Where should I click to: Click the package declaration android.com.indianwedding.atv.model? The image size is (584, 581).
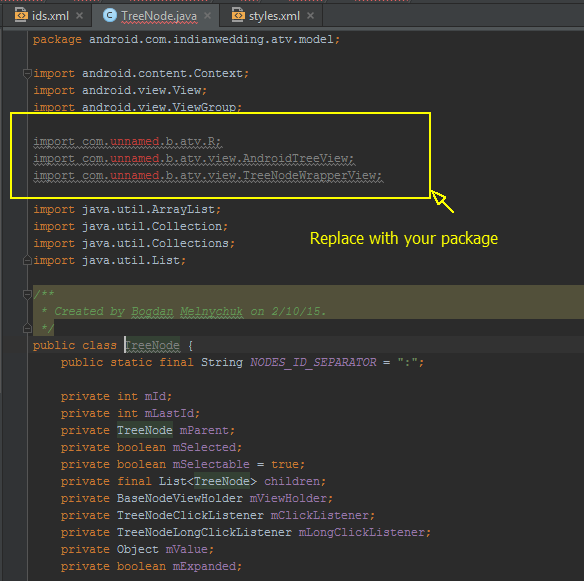(x=186, y=39)
